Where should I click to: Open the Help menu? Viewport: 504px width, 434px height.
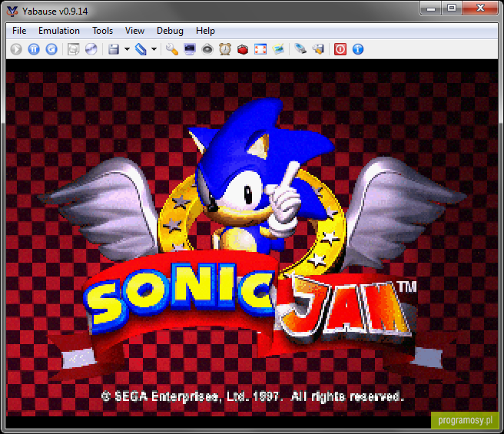point(205,31)
